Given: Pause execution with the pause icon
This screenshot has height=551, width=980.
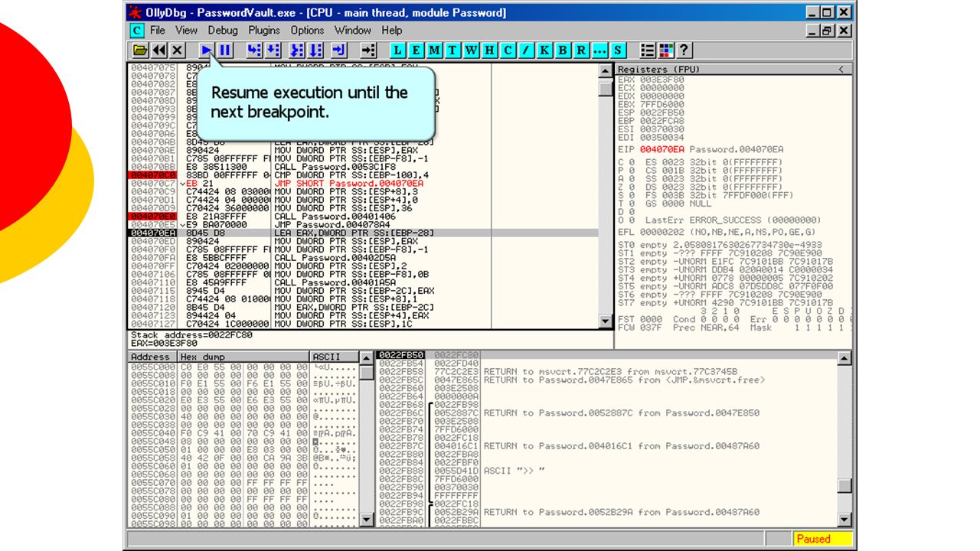Looking at the screenshot, I should coord(225,50).
